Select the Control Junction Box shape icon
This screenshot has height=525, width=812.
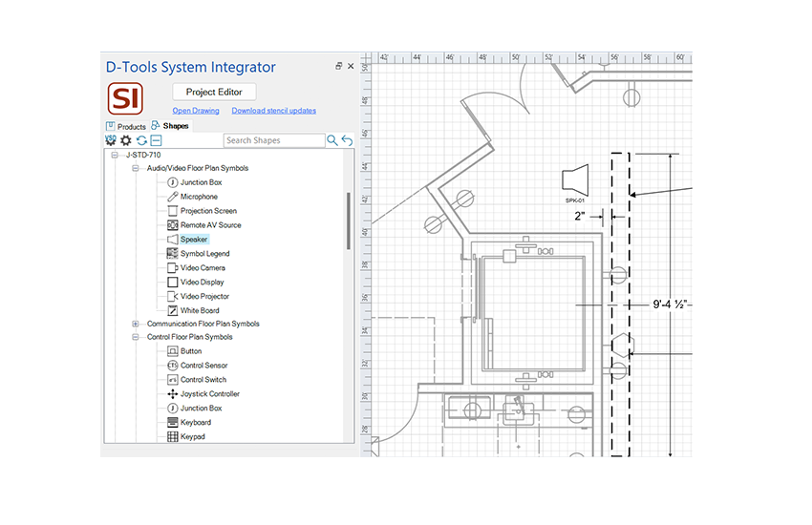173,409
